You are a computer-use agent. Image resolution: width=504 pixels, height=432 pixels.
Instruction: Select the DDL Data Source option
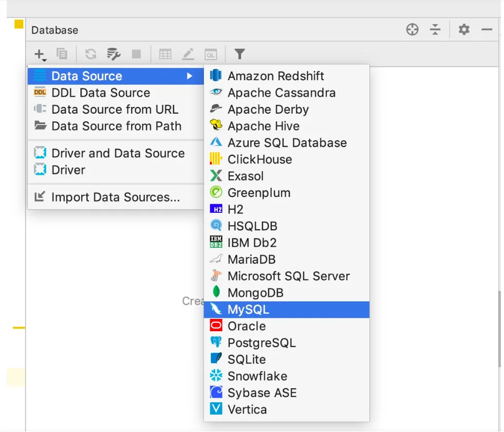pyautogui.click(x=101, y=93)
